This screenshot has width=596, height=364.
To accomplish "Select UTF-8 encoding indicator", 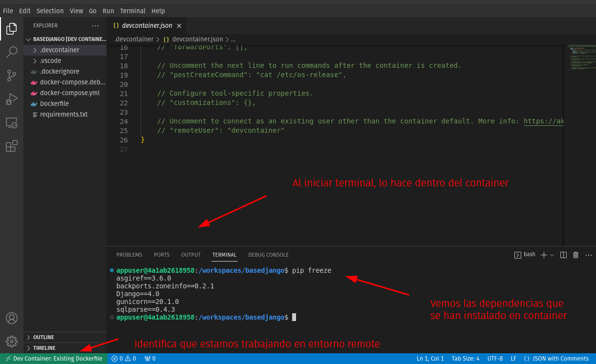I will coord(495,359).
